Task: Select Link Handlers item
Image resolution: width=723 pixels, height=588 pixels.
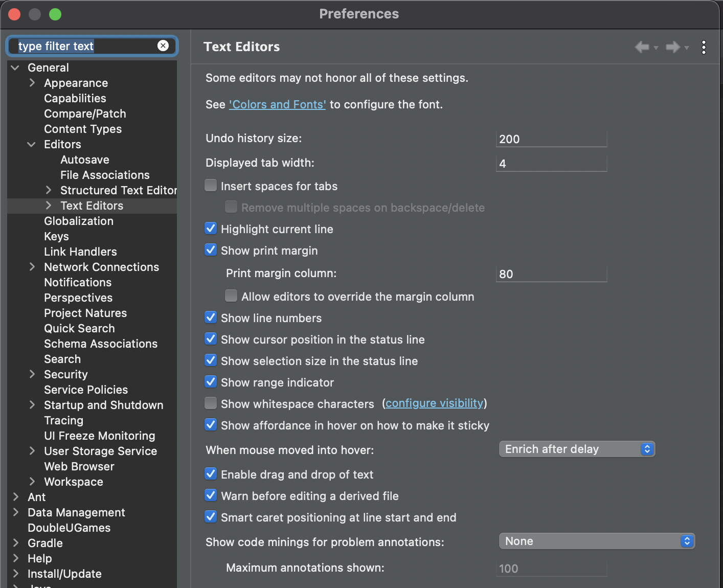Action: (x=80, y=252)
